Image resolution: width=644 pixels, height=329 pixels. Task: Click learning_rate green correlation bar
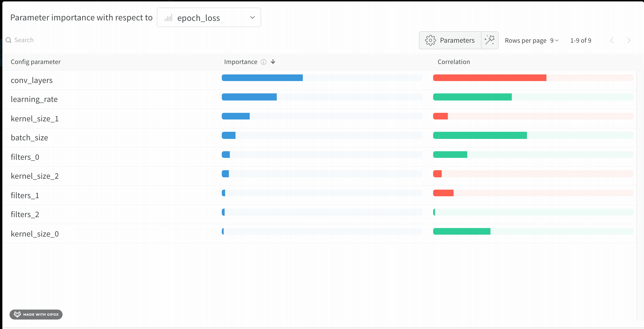[472, 97]
